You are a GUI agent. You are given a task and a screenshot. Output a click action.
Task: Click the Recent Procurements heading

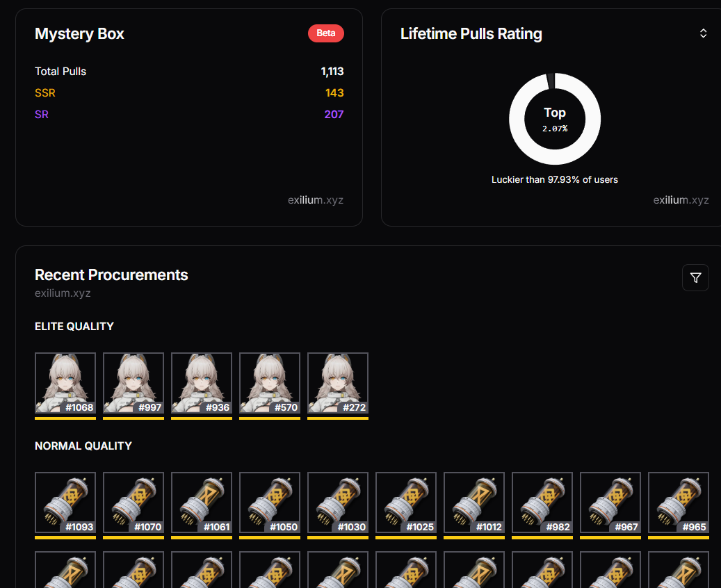coord(111,275)
